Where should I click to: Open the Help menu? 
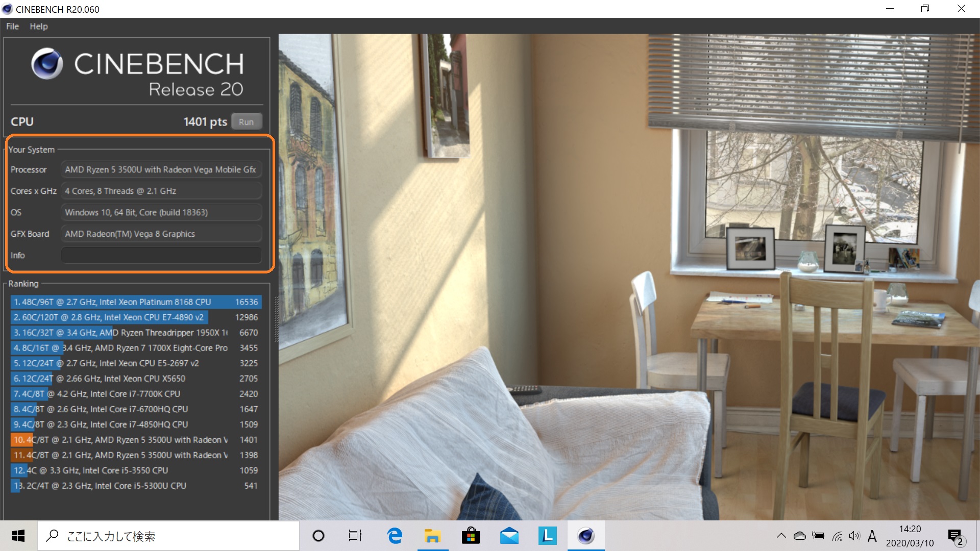39,27
